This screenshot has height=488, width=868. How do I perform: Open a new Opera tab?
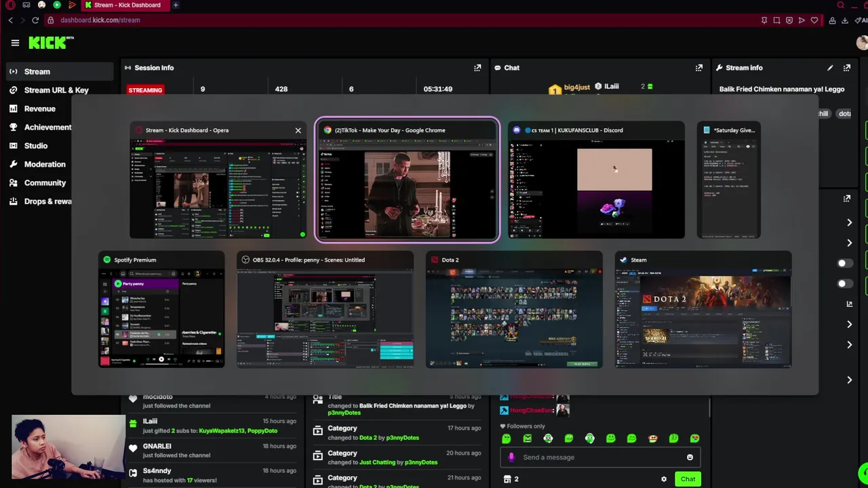tap(175, 5)
